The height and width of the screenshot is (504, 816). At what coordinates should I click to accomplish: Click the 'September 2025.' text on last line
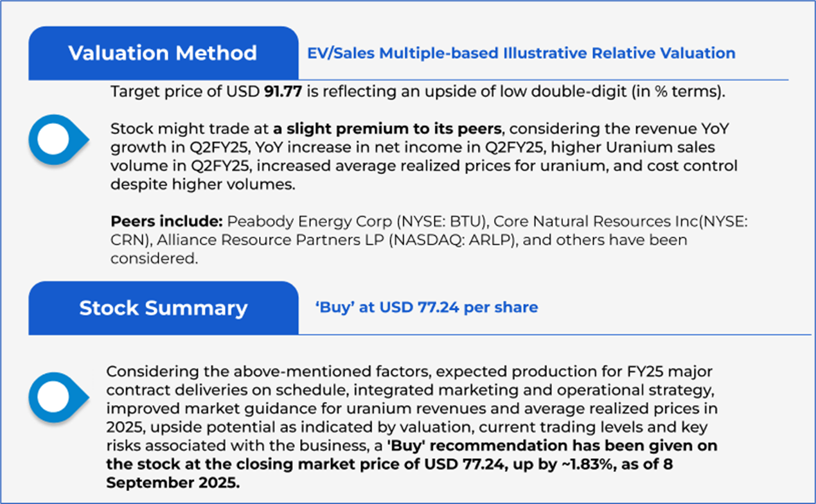[x=173, y=483]
